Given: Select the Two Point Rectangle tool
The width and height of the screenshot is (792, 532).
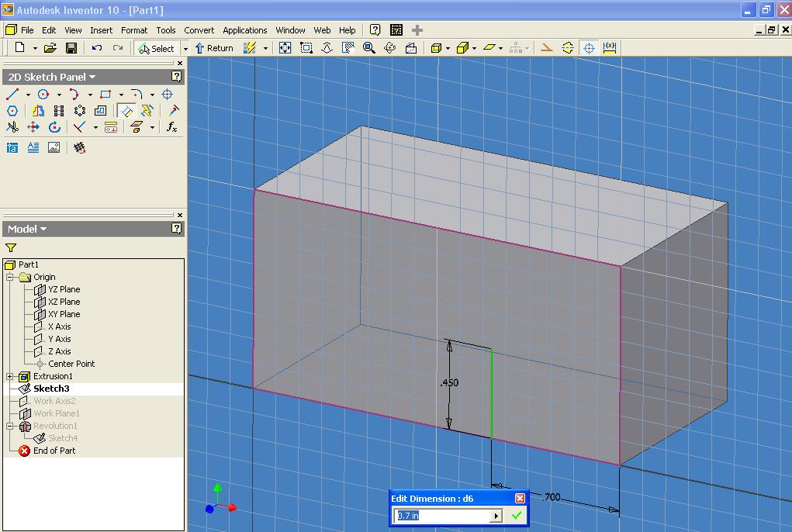Looking at the screenshot, I should [x=105, y=94].
